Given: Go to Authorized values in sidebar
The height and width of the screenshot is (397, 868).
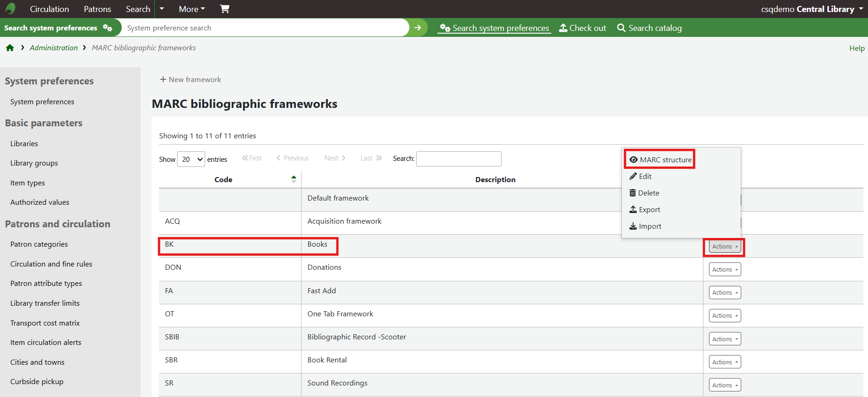Looking at the screenshot, I should point(40,202).
